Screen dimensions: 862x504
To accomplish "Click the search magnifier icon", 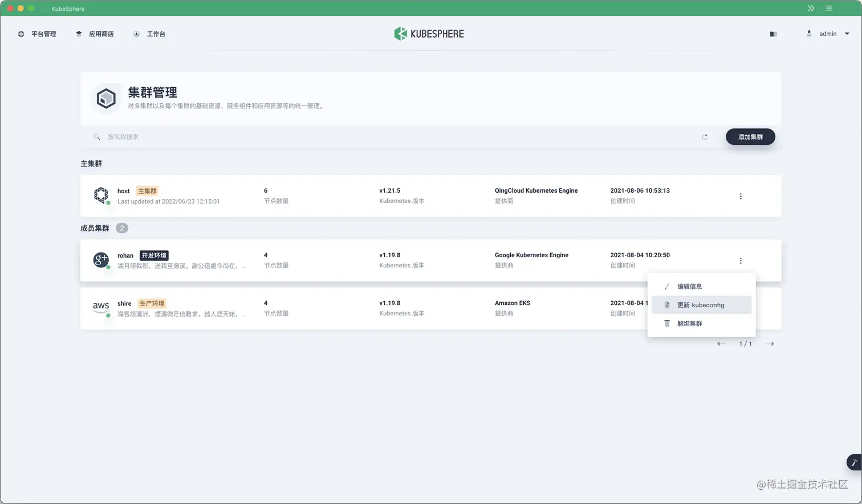I will coord(97,137).
